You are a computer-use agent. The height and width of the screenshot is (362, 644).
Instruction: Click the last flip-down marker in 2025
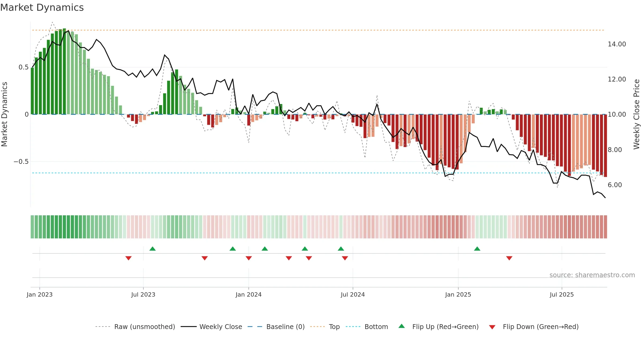509,258
